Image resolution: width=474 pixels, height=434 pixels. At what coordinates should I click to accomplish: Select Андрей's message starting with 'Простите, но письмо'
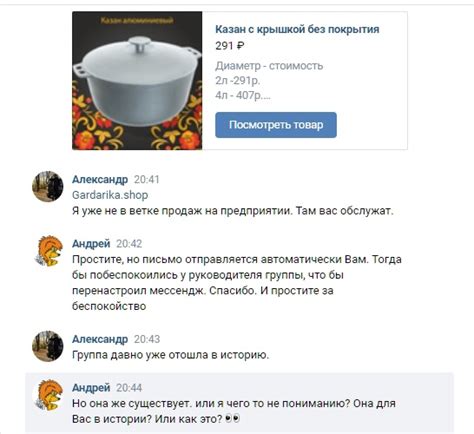coord(237,283)
